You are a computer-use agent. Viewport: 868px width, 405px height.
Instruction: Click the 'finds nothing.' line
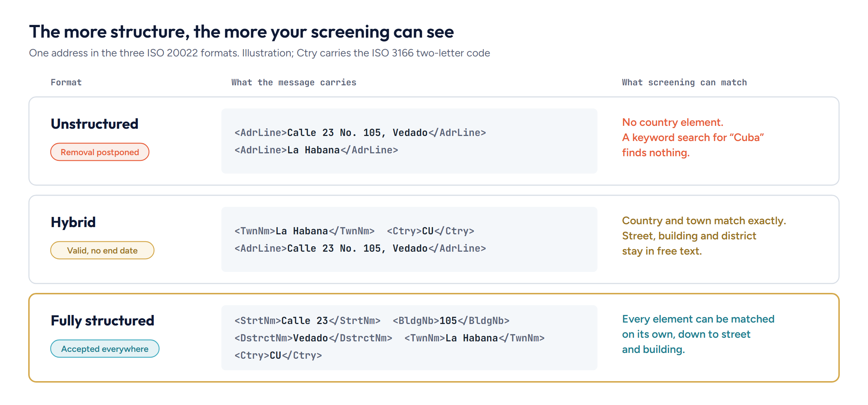656,153
